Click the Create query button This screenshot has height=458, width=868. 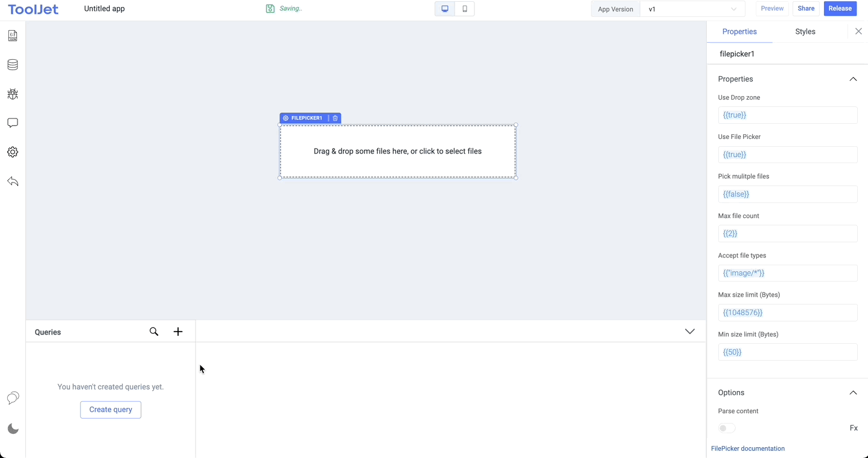110,410
